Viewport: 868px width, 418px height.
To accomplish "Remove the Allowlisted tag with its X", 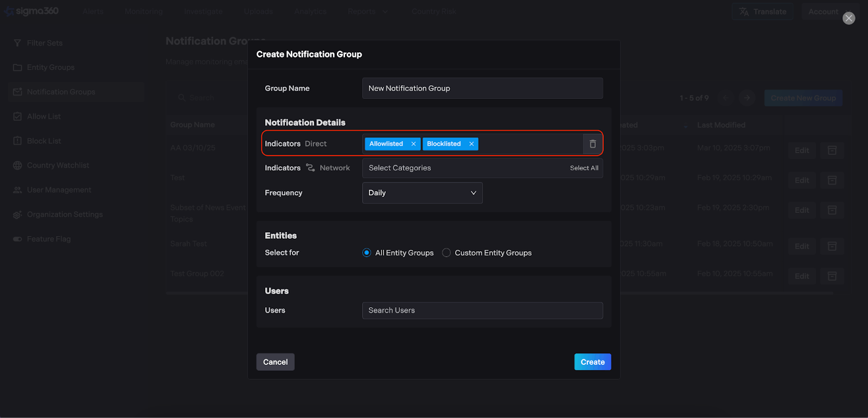I will [x=413, y=144].
